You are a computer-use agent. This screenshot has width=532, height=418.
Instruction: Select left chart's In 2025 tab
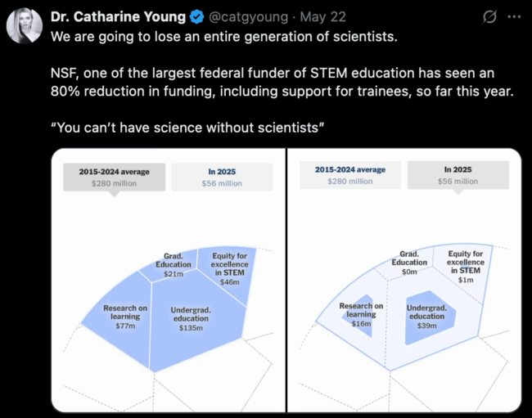pos(222,178)
